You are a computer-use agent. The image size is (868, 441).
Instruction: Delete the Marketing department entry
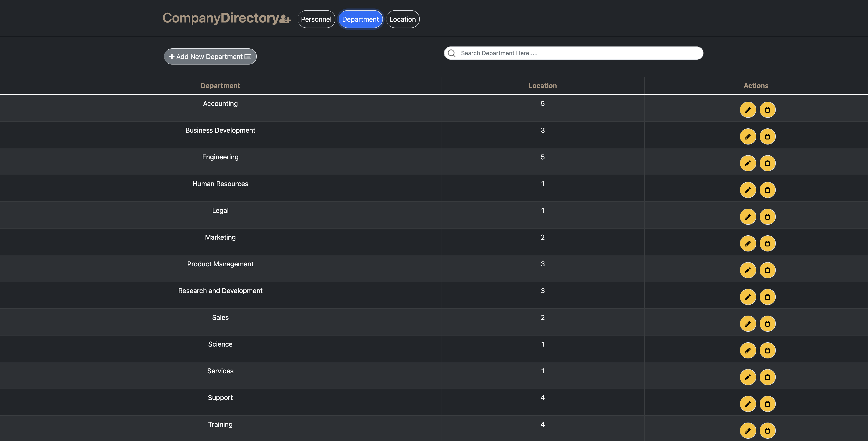point(767,243)
